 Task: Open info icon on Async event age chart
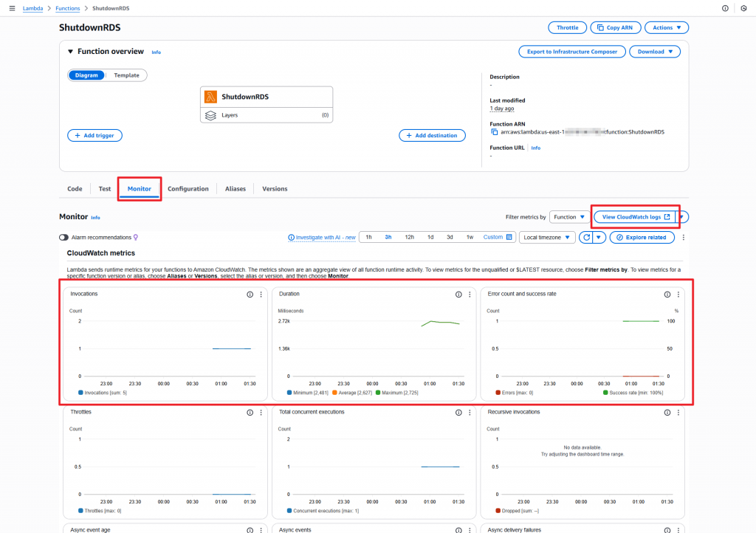[x=250, y=530]
